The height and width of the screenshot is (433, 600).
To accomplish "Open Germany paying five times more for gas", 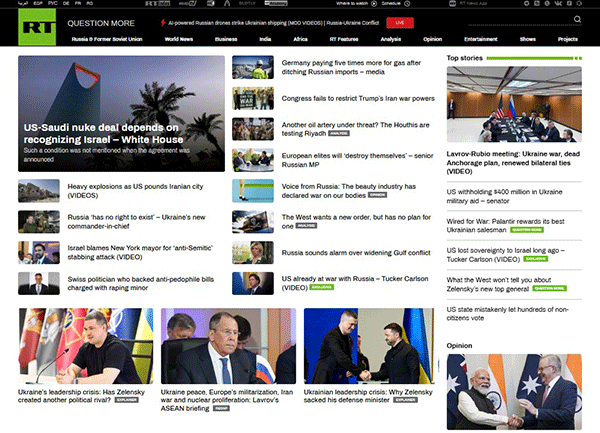I will pyautogui.click(x=351, y=67).
